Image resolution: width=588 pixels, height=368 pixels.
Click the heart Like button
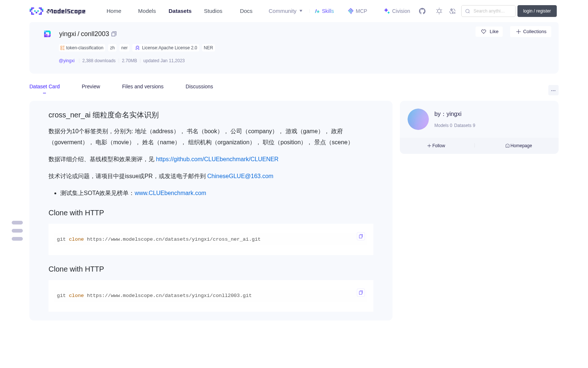pyautogui.click(x=489, y=32)
